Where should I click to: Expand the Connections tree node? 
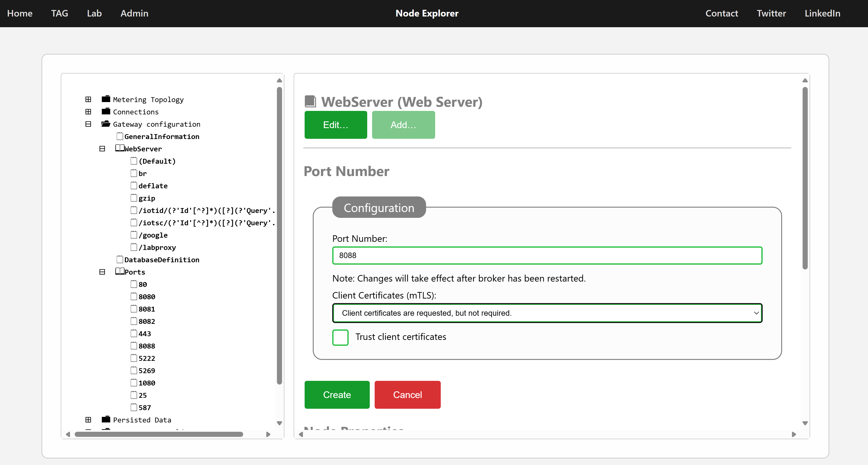pyautogui.click(x=88, y=111)
